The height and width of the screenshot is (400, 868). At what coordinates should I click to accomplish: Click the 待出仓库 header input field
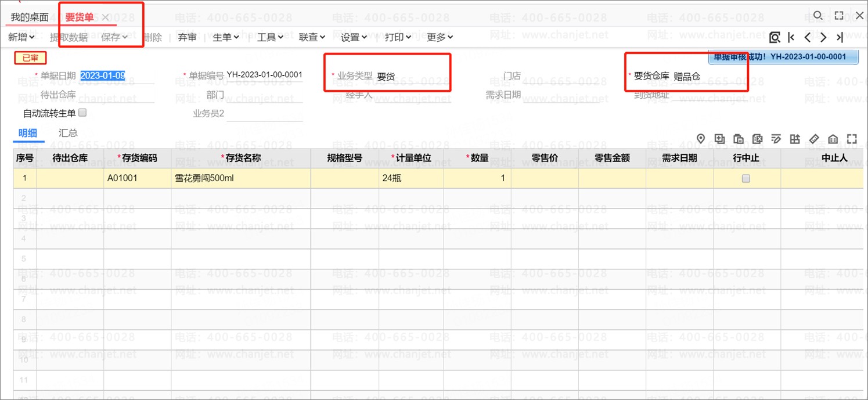[117, 95]
